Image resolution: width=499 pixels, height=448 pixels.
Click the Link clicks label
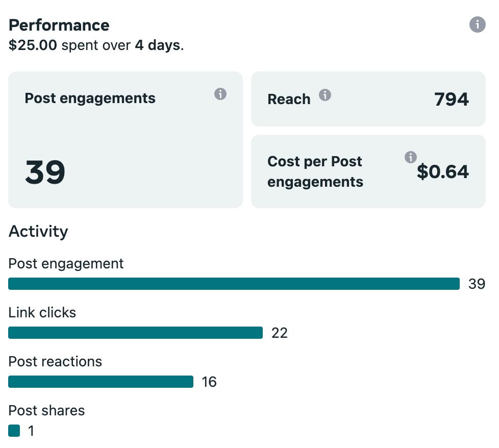[42, 312]
